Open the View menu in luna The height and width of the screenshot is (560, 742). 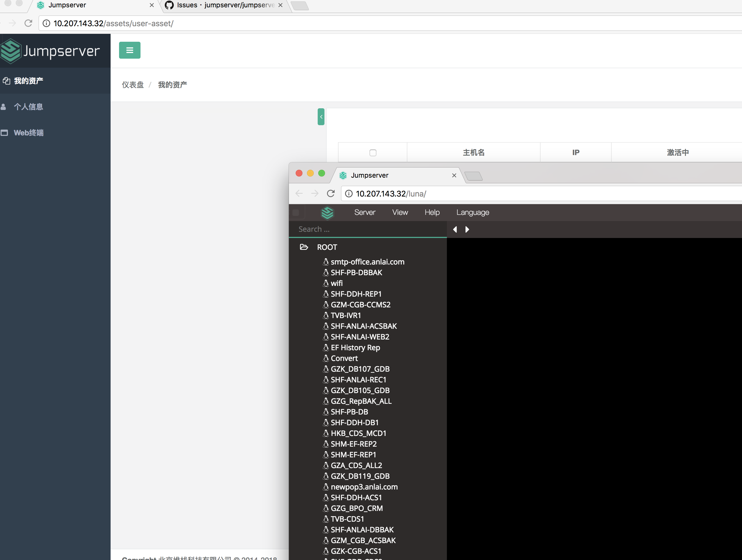coord(400,212)
